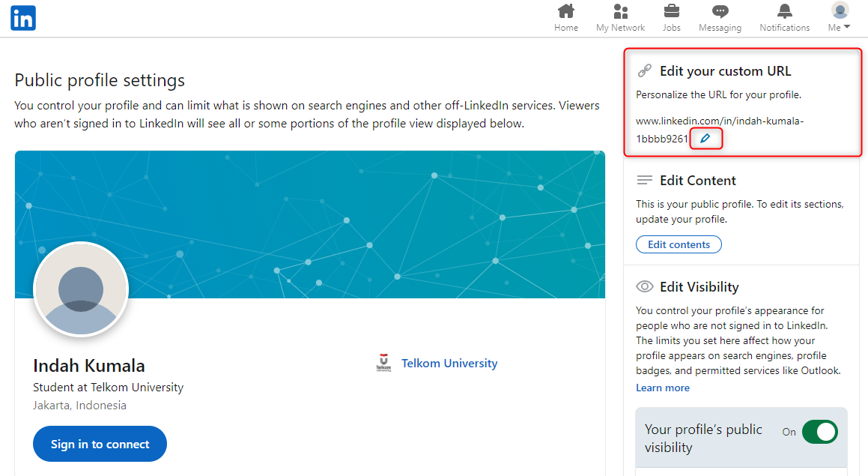
Task: Click the 'Your profile's public visibility' label
Action: [x=703, y=439]
